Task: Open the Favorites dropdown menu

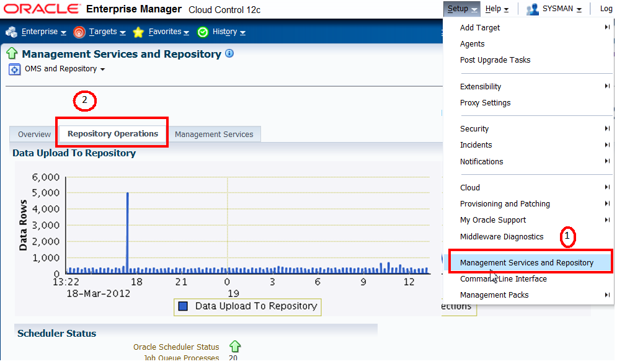Action: [169, 32]
